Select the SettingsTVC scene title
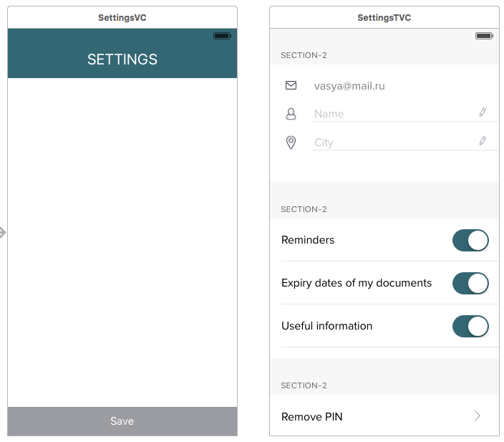The width and height of the screenshot is (504, 442). click(384, 18)
